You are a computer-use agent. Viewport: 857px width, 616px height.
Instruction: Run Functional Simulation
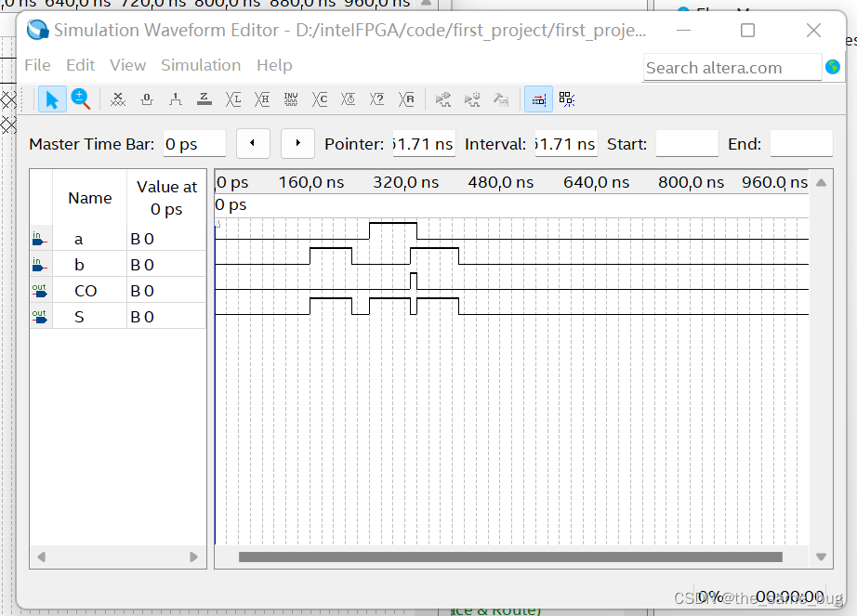click(x=443, y=99)
